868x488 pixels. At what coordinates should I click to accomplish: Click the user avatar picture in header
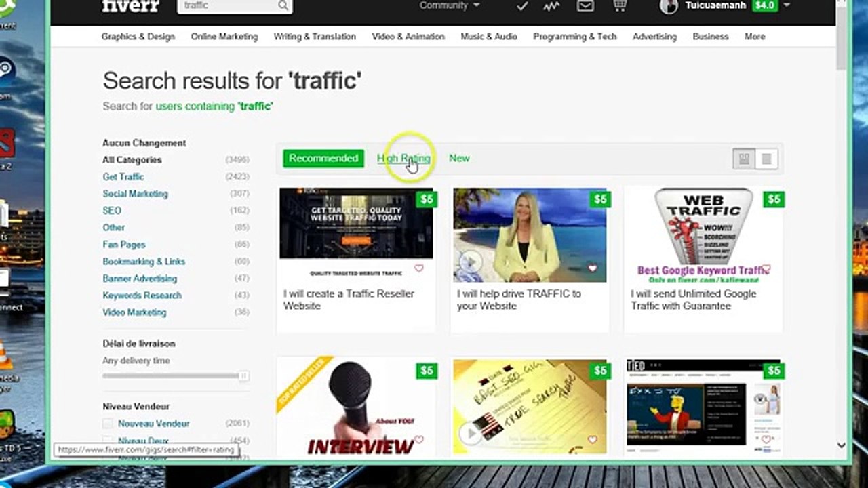coord(669,6)
